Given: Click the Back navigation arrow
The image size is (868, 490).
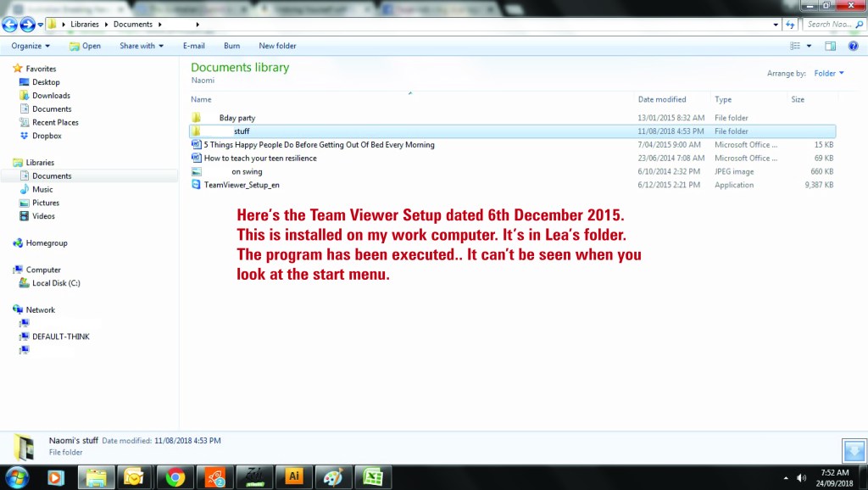Looking at the screenshot, I should (10, 25).
